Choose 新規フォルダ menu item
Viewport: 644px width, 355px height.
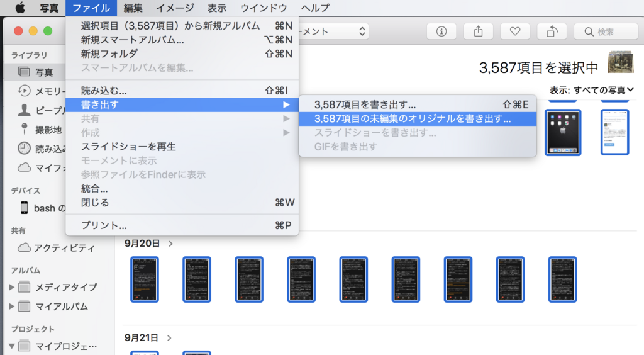[x=182, y=54]
